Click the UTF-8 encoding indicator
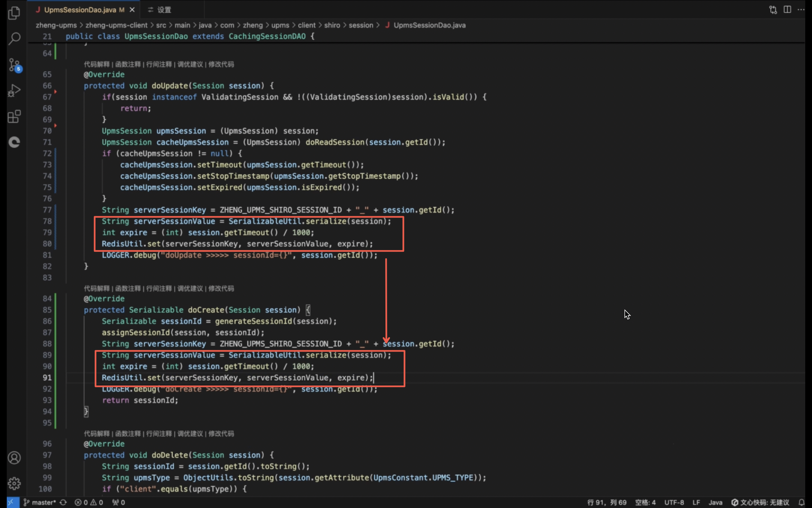Image resolution: width=812 pixels, height=508 pixels. 674,502
